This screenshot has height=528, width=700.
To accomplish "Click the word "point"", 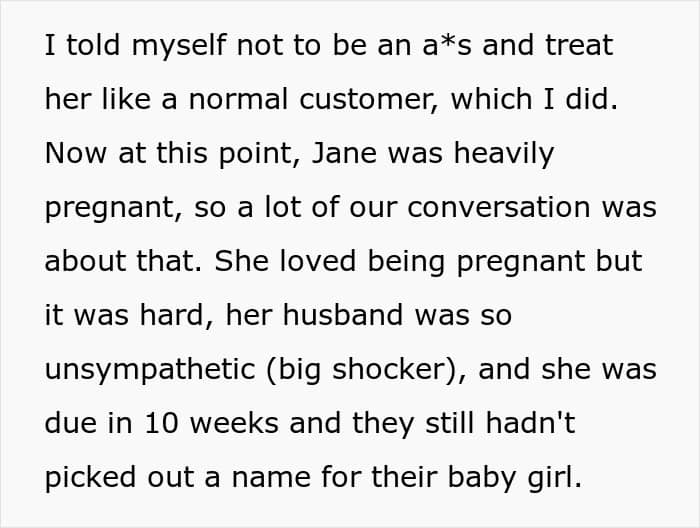I will click(256, 155).
